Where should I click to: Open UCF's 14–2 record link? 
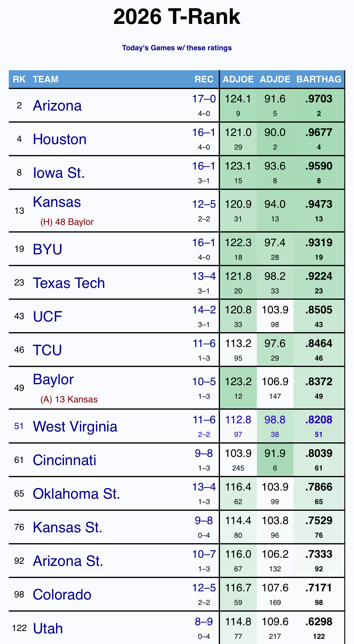click(204, 310)
